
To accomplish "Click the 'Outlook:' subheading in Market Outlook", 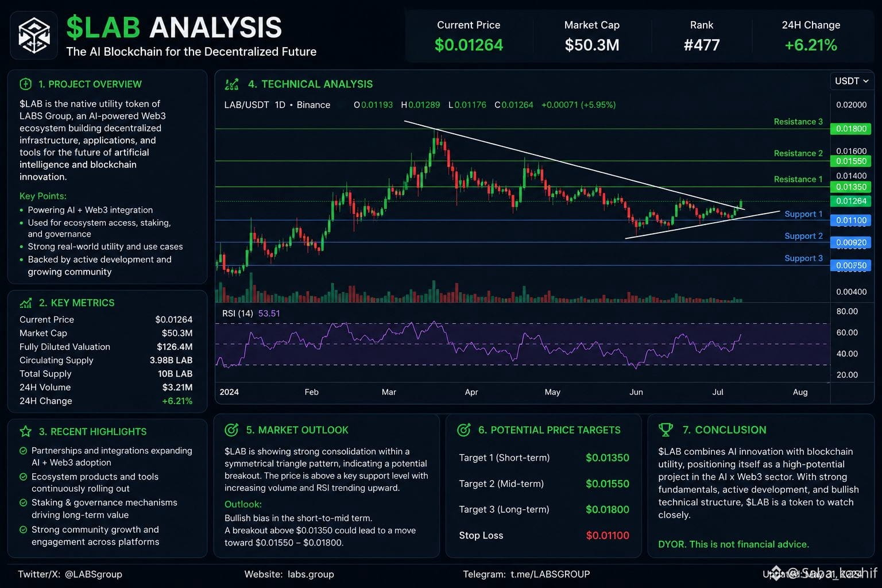I will click(x=243, y=504).
